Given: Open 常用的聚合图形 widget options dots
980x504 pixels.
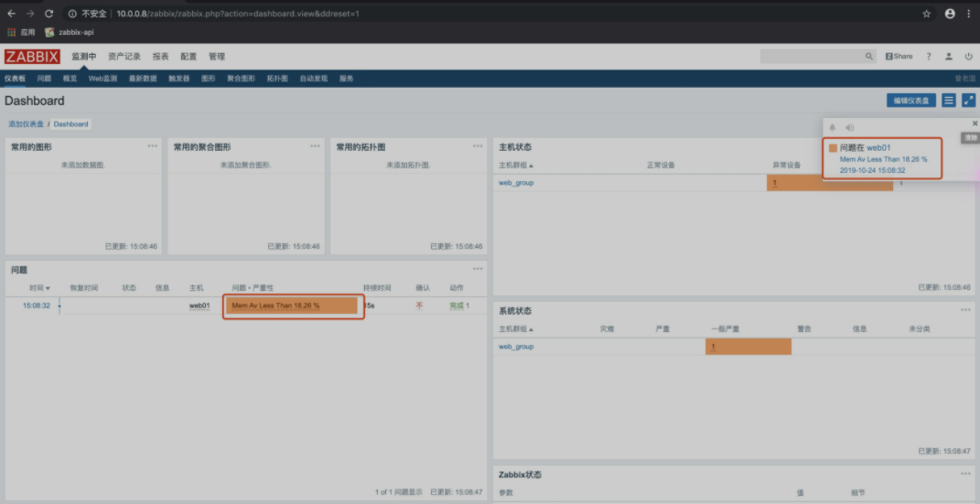Looking at the screenshot, I should coord(315,146).
